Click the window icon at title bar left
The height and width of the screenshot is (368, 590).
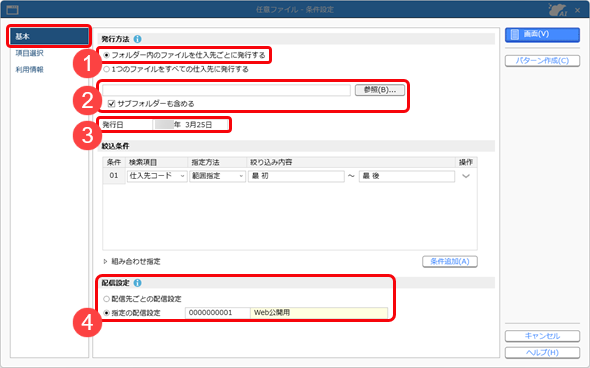click(x=13, y=10)
